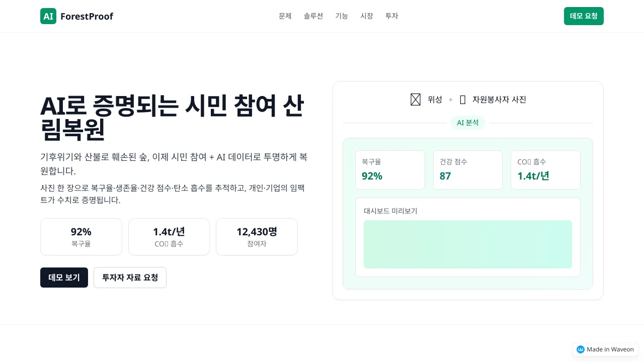
Task: Click the Waveon logo icon
Action: coord(581,349)
